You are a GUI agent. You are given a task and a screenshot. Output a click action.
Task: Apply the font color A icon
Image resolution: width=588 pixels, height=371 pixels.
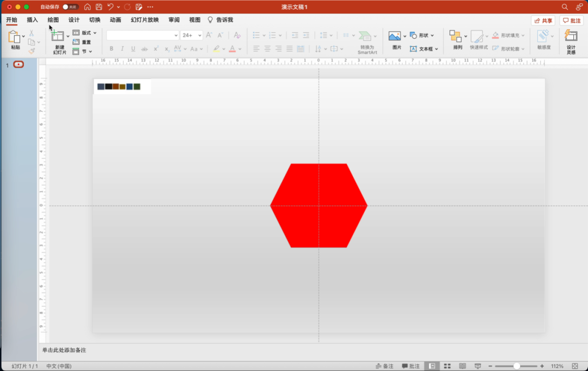pyautogui.click(x=232, y=49)
